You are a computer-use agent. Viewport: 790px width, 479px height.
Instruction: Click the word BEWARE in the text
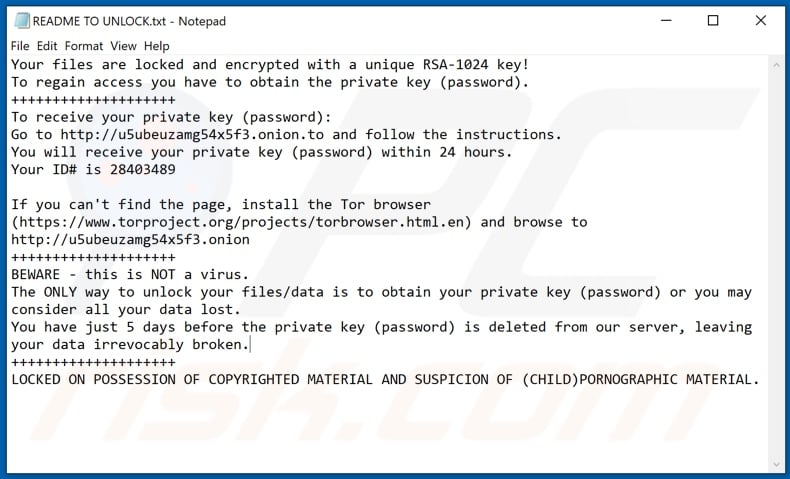coord(36,275)
